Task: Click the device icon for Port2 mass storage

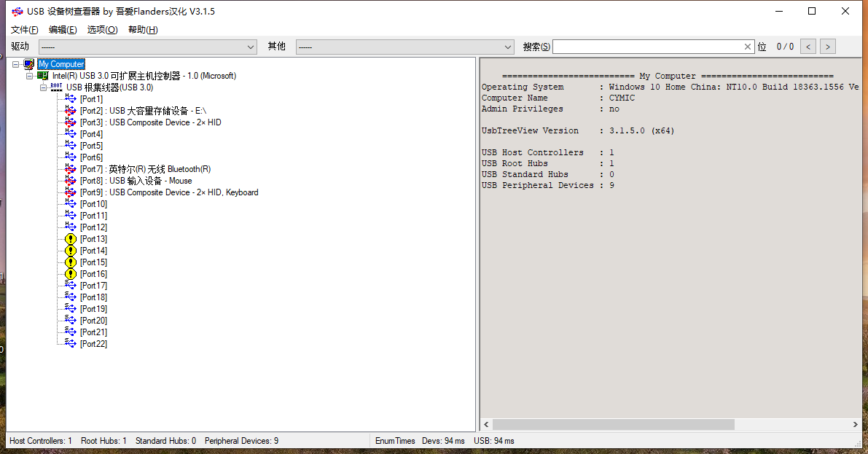Action: pyautogui.click(x=70, y=111)
